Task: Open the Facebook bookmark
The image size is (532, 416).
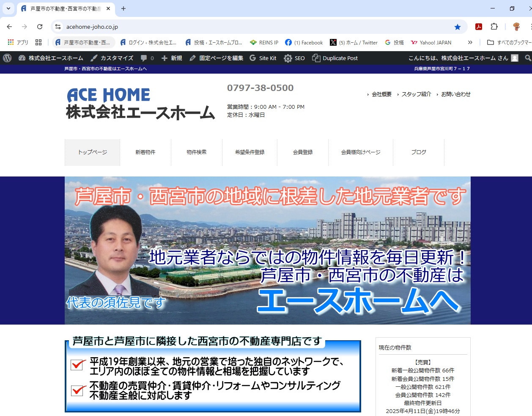Action: (x=304, y=42)
